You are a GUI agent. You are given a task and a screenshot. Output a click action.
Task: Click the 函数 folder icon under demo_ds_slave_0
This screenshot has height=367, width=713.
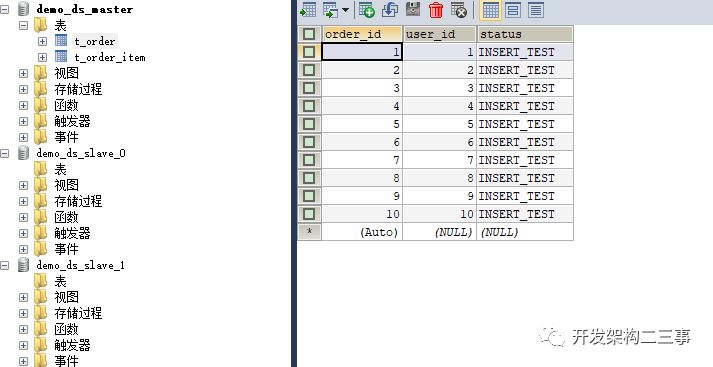coord(40,216)
